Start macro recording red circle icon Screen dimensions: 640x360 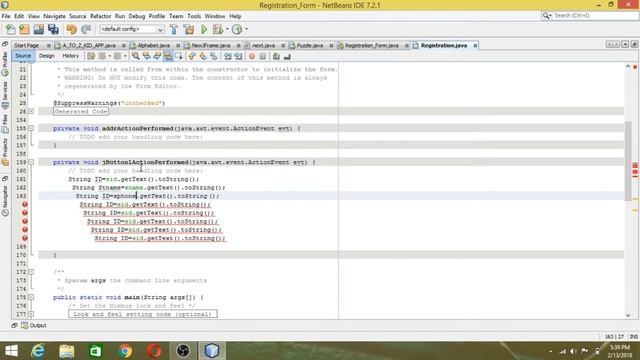point(252,56)
